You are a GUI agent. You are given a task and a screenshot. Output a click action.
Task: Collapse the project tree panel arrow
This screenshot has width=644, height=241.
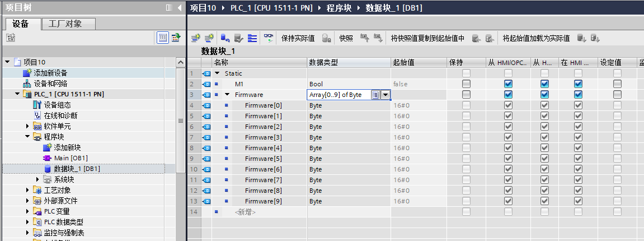tap(179, 8)
